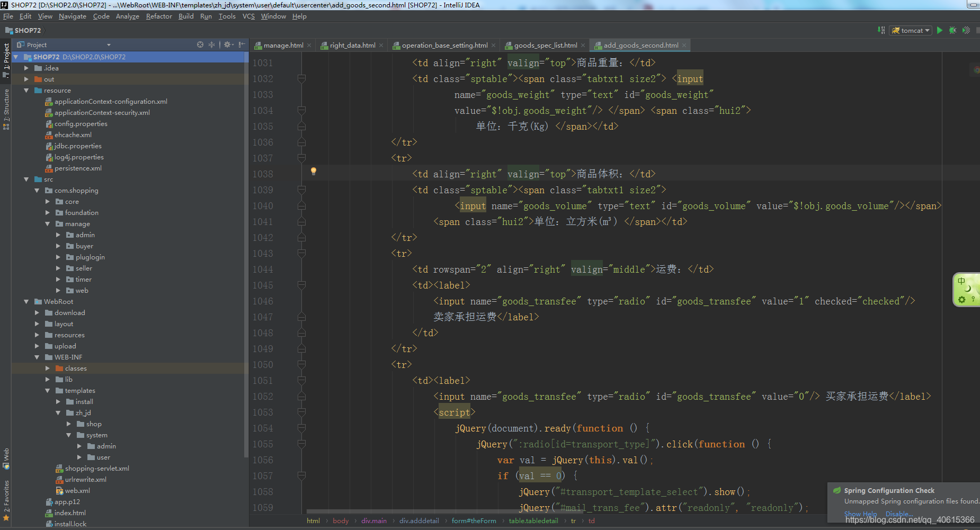Open Project panel gear settings

pyautogui.click(x=228, y=44)
